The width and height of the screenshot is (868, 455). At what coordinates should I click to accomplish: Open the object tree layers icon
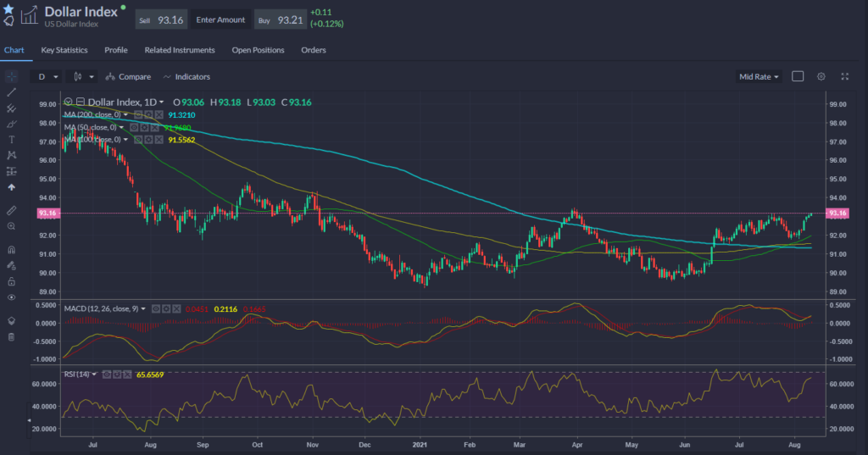click(x=12, y=321)
